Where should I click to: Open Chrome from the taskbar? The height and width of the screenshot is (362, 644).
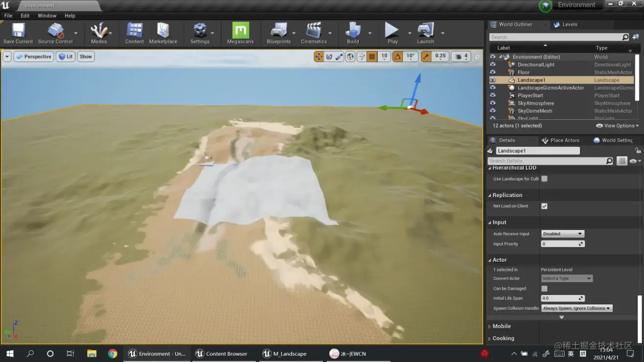pos(113,353)
